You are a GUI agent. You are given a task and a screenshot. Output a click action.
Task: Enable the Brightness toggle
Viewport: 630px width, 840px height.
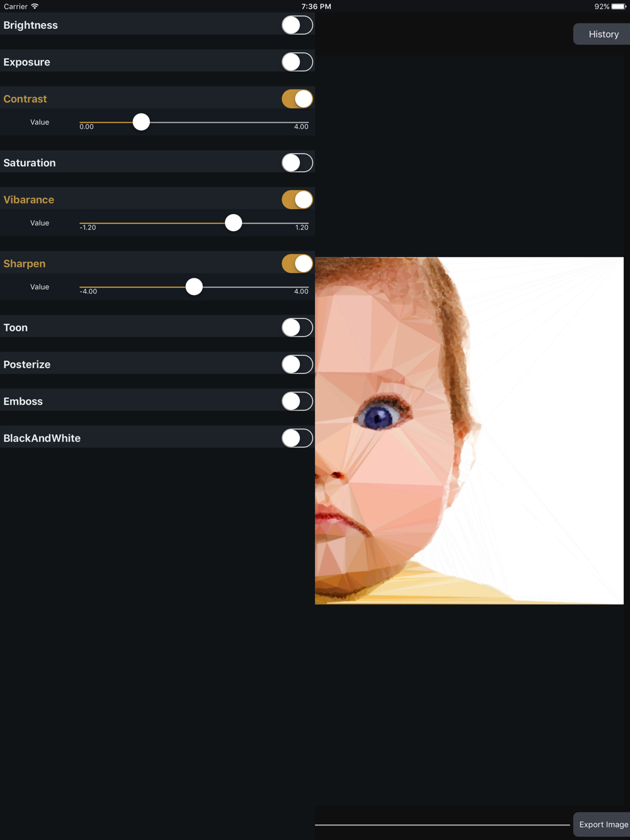(297, 25)
